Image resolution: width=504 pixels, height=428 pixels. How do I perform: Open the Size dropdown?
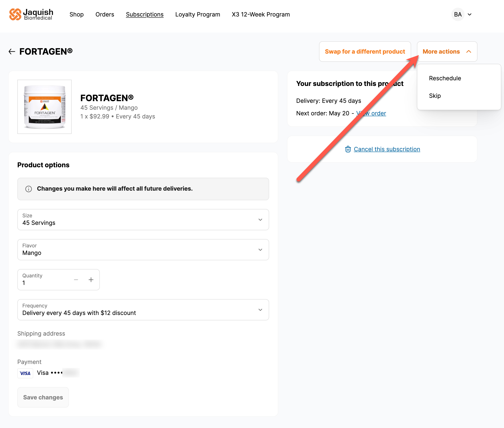pyautogui.click(x=143, y=220)
